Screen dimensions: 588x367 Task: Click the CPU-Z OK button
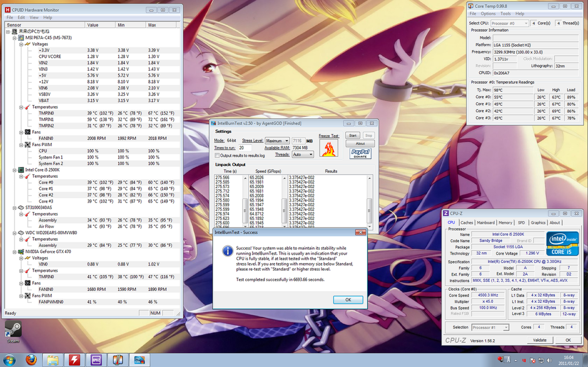click(568, 340)
